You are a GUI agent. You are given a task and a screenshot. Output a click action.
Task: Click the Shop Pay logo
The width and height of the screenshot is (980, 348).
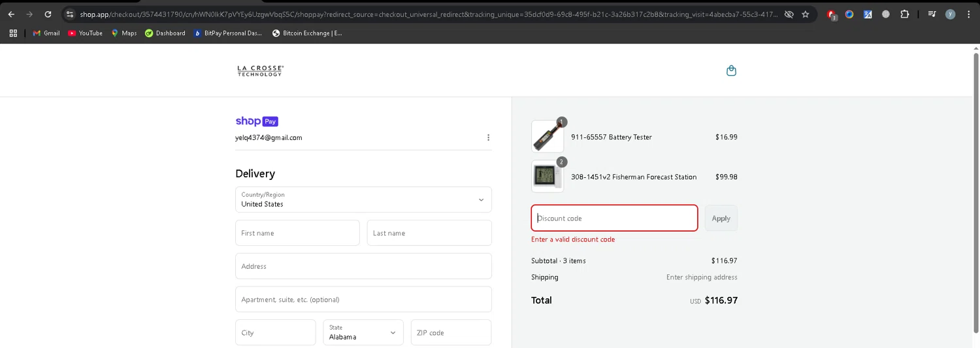(x=257, y=121)
